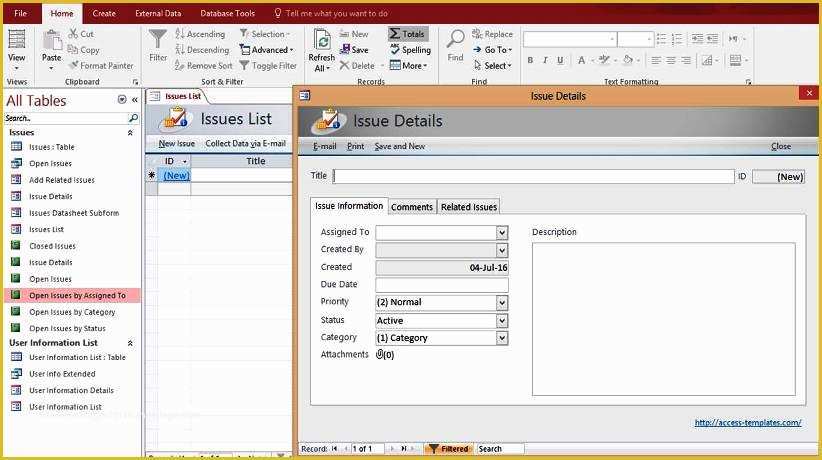
Task: Save the record from ribbon
Action: (354, 50)
